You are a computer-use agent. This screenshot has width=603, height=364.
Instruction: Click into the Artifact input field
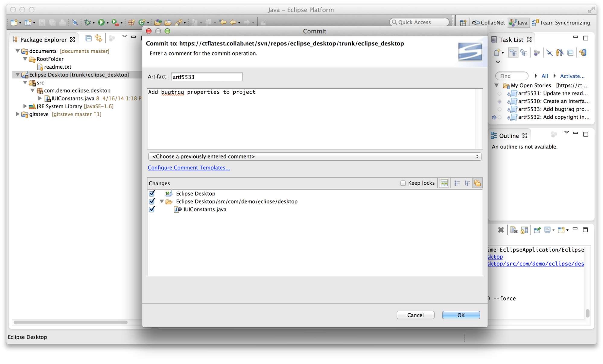pyautogui.click(x=206, y=77)
